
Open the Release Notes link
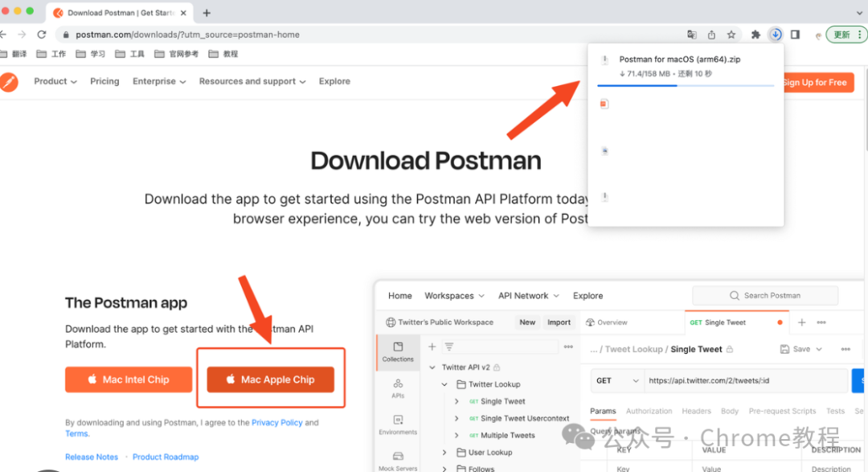[92, 457]
